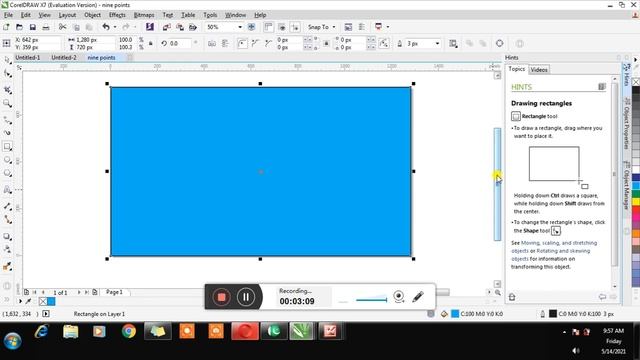This screenshot has height=360, width=640.
Task: Select the Pick tool in the toolbox
Action: click(7, 60)
